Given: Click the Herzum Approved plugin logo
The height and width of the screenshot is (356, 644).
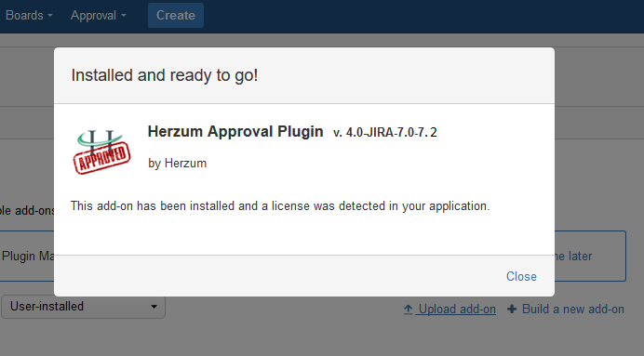Looking at the screenshot, I should tap(101, 152).
